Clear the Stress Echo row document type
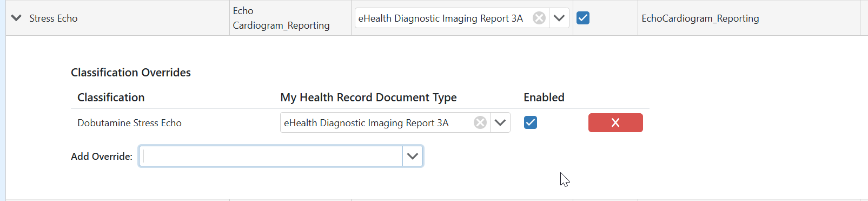The height and width of the screenshot is (201, 868). pos(539,18)
